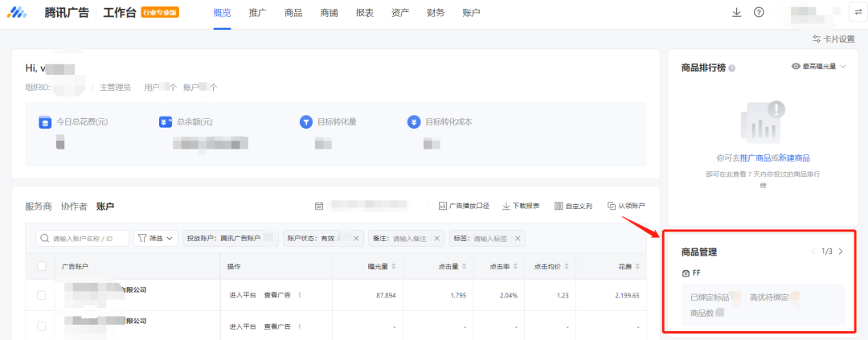868x340 pixels.
Task: Sort the table by 点击率 column
Action: [515, 267]
